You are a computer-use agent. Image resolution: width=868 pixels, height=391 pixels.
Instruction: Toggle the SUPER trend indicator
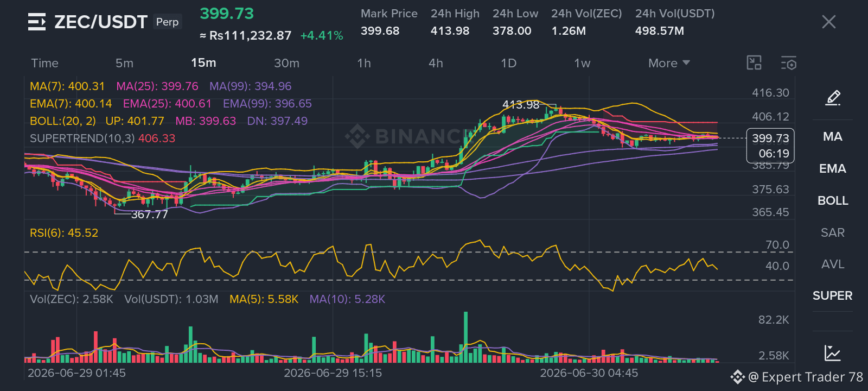point(833,296)
